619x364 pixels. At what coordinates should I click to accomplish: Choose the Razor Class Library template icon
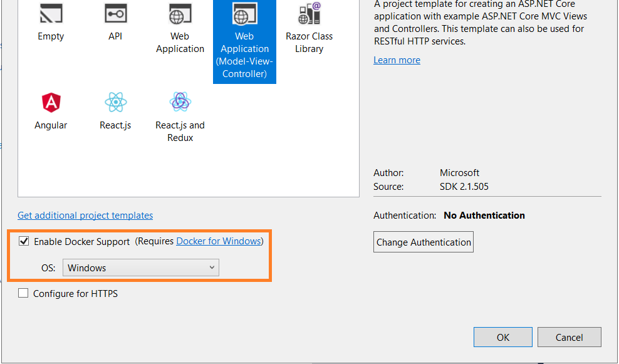[309, 13]
